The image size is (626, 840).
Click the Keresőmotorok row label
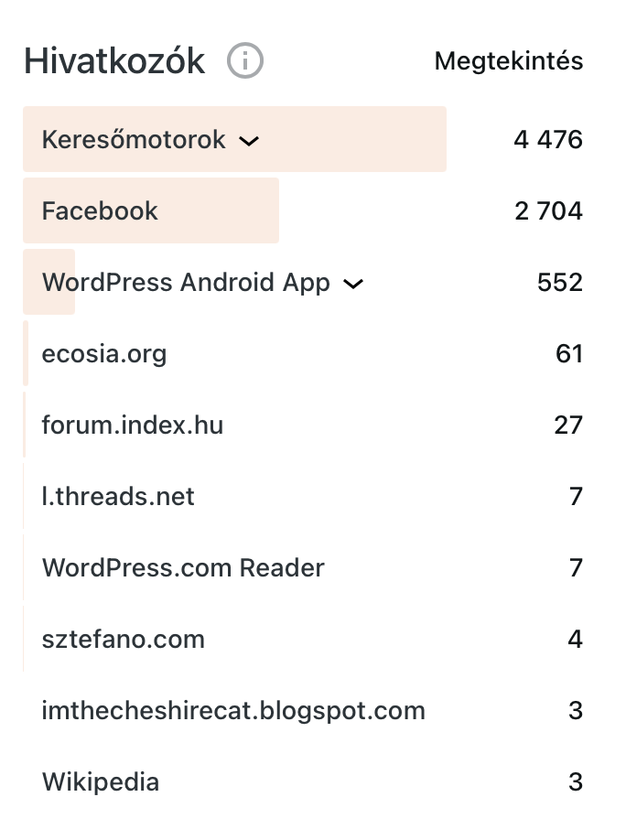pos(134,140)
